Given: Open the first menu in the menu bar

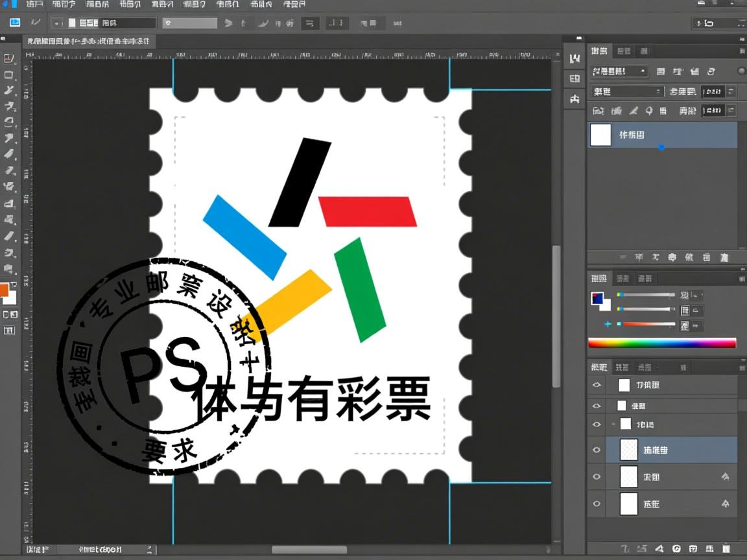Looking at the screenshot, I should point(34,4).
